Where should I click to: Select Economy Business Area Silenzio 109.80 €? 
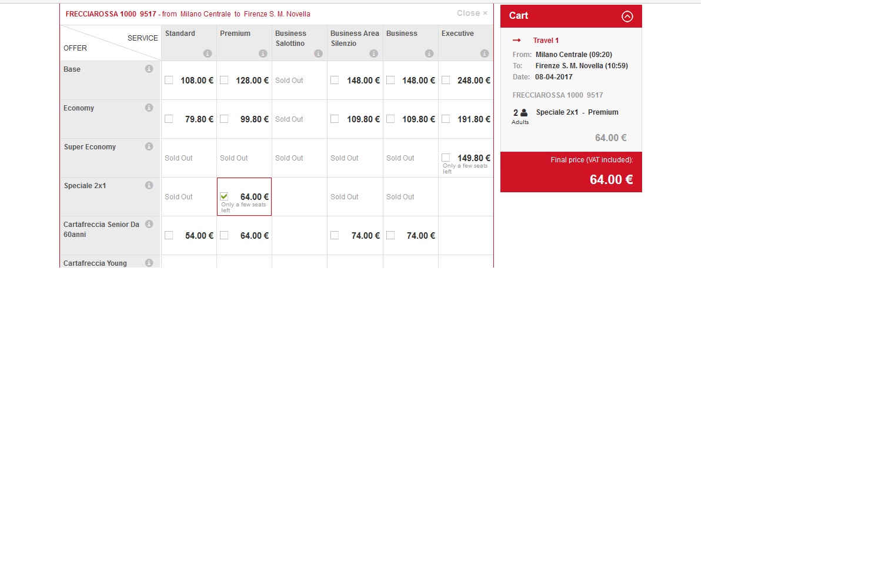tap(335, 119)
